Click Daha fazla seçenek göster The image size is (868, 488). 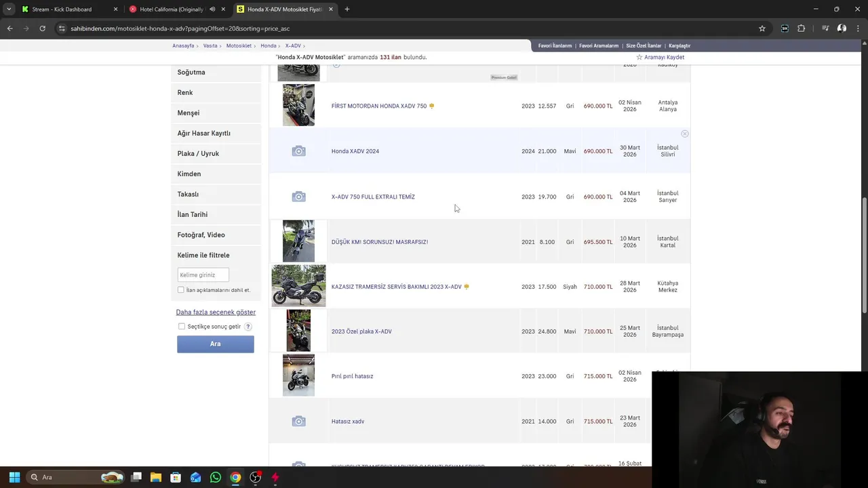(x=216, y=312)
